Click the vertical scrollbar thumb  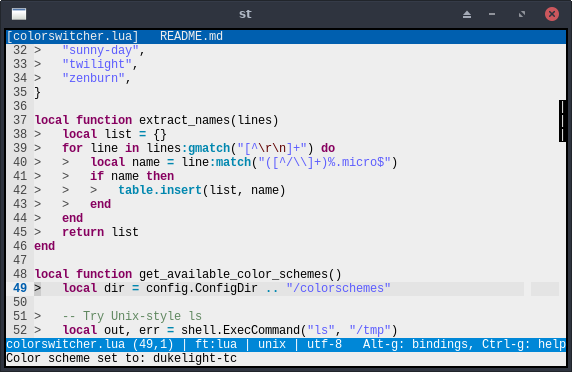[562, 121]
